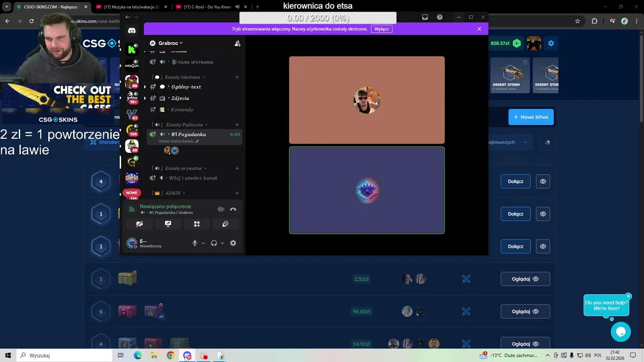Watch the battle priced 2.52zł via Oglądaj

click(525, 279)
